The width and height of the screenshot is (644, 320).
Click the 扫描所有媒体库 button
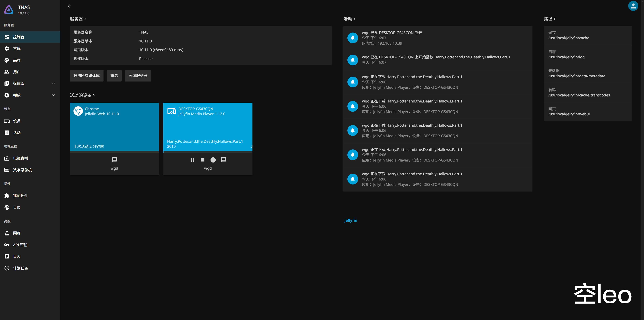[x=87, y=75]
